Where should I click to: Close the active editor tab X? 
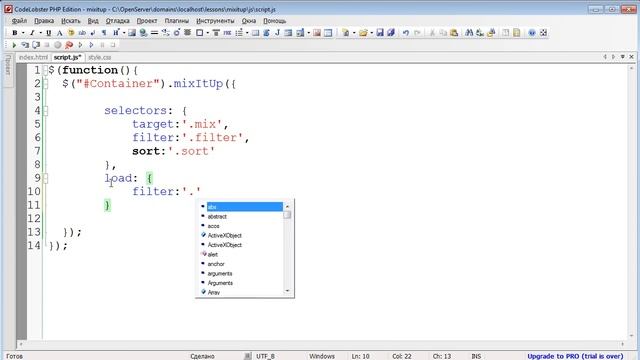pyautogui.click(x=631, y=57)
